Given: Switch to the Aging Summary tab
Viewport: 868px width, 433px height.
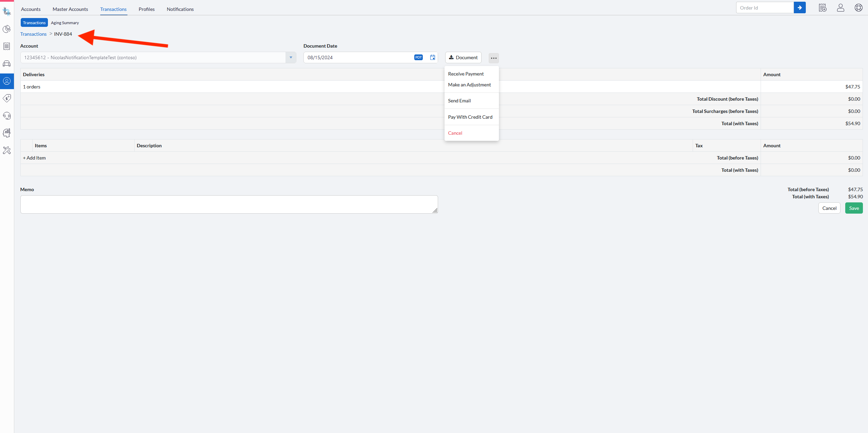Looking at the screenshot, I should coord(65,23).
